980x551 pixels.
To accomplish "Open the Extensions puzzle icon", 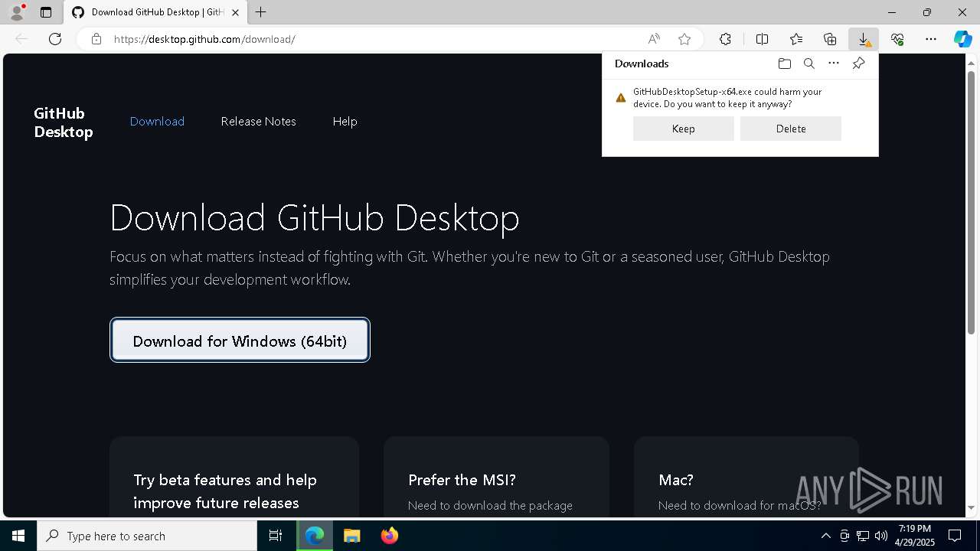I will [x=725, y=39].
